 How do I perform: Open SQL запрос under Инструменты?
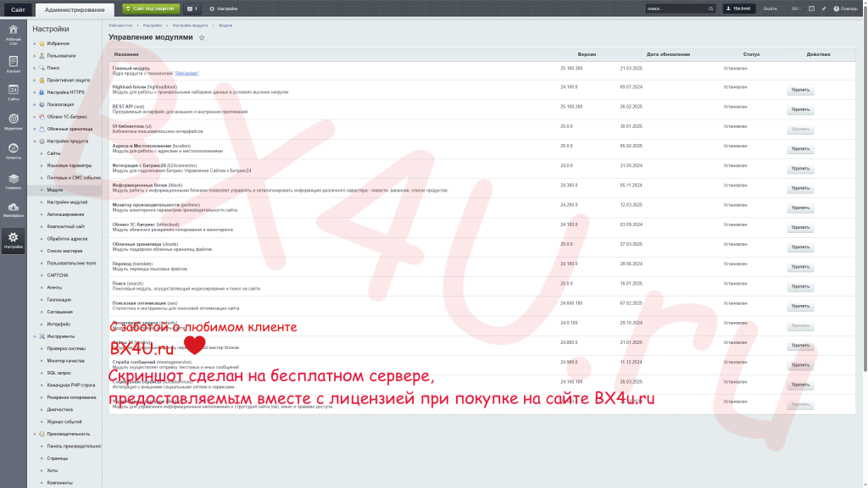[58, 373]
